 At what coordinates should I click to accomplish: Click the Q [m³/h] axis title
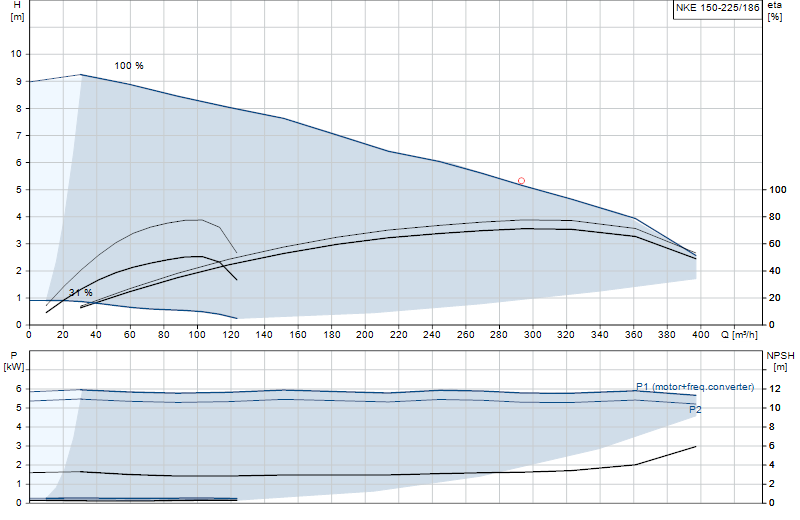(x=739, y=335)
